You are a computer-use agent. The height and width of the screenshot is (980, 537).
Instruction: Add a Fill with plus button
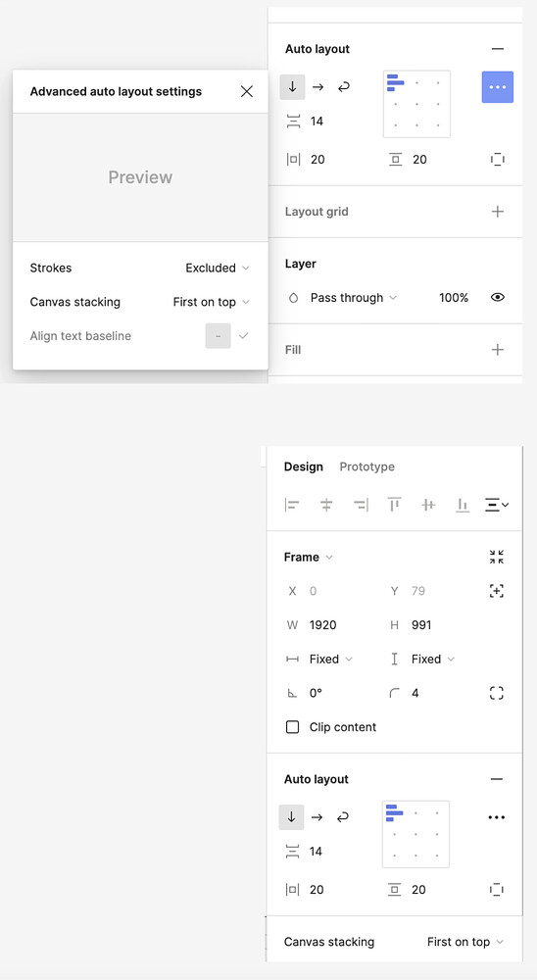click(498, 350)
